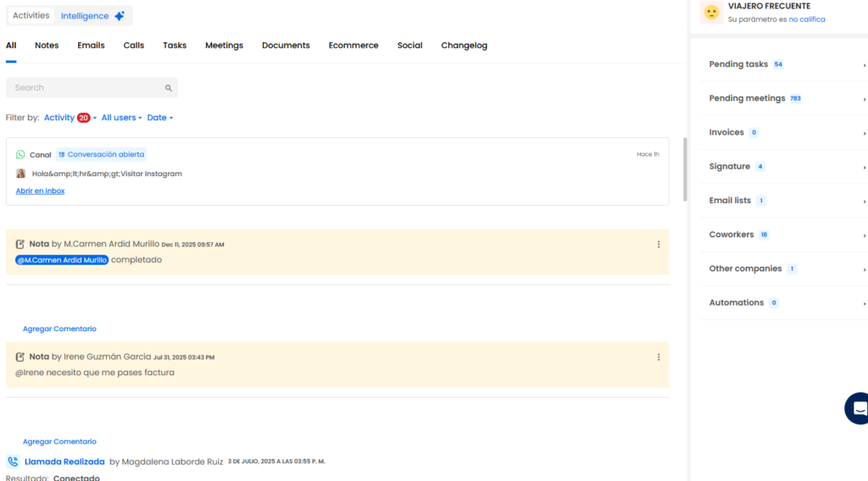Open options menu for Irene's note
This screenshot has height=481, width=868.
(659, 357)
